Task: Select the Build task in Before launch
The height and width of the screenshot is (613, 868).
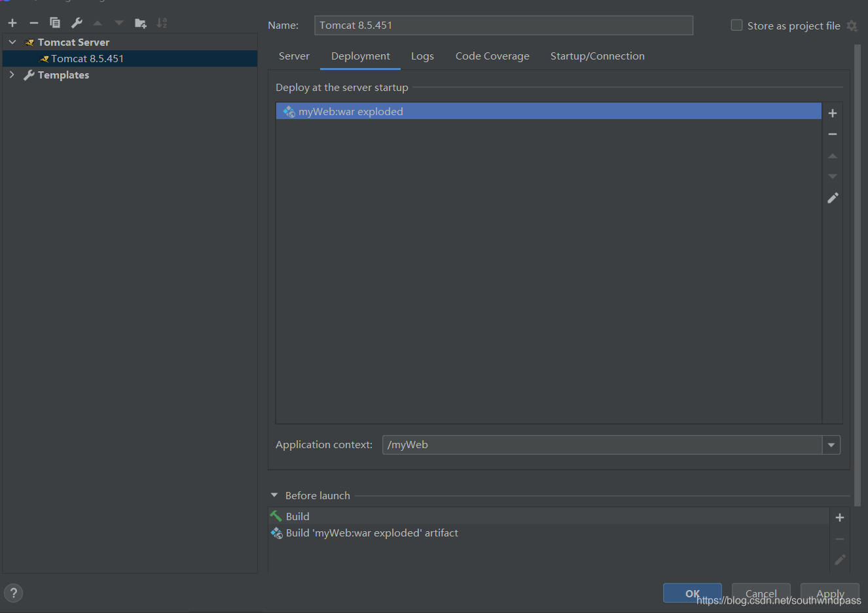Action: coord(549,516)
